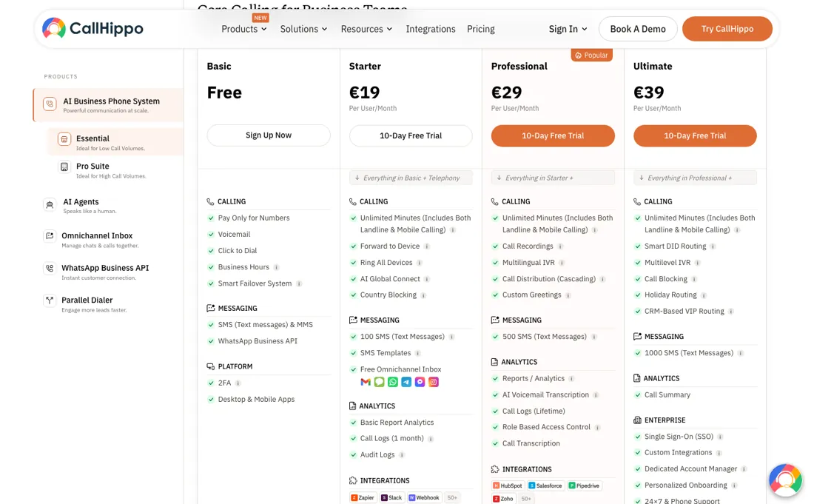
Task: Click info icon next to Forward to Device
Action: tap(427, 246)
